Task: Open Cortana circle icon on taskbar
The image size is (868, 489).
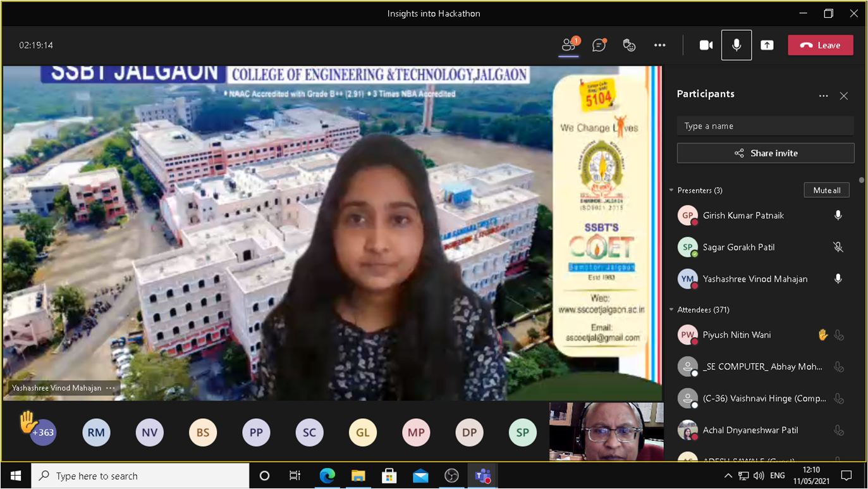Action: [x=264, y=476]
